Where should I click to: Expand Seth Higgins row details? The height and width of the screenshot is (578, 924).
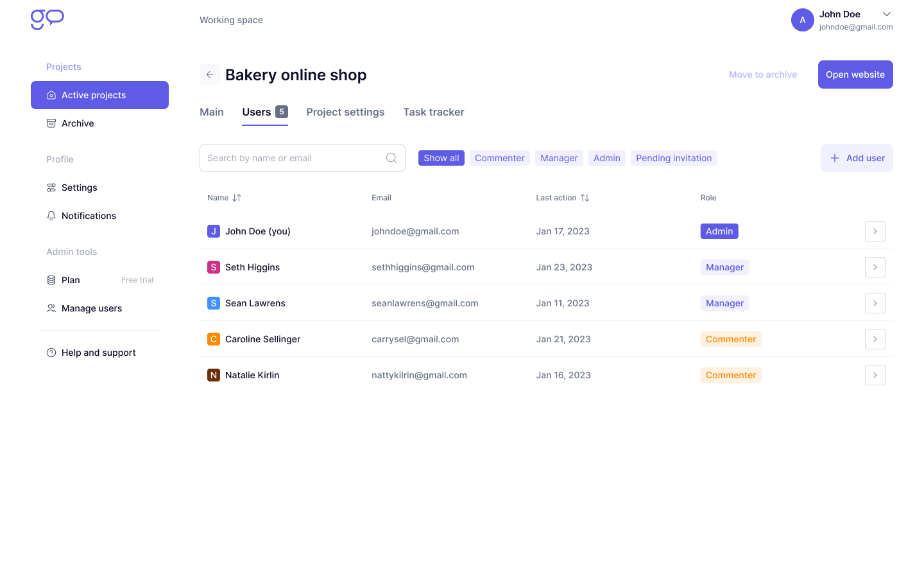875,267
